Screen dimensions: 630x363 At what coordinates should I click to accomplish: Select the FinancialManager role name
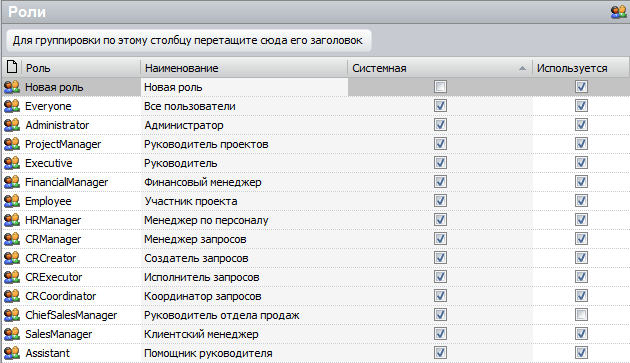pyautogui.click(x=67, y=182)
